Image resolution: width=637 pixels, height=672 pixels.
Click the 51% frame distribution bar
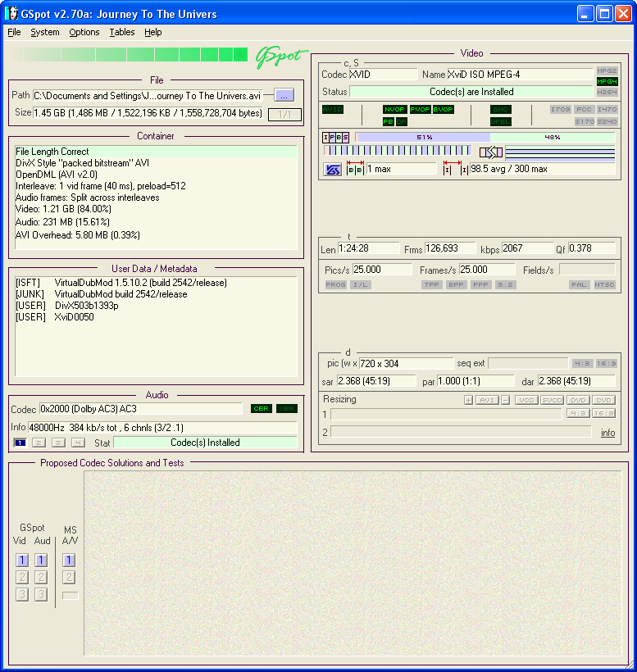pos(423,137)
